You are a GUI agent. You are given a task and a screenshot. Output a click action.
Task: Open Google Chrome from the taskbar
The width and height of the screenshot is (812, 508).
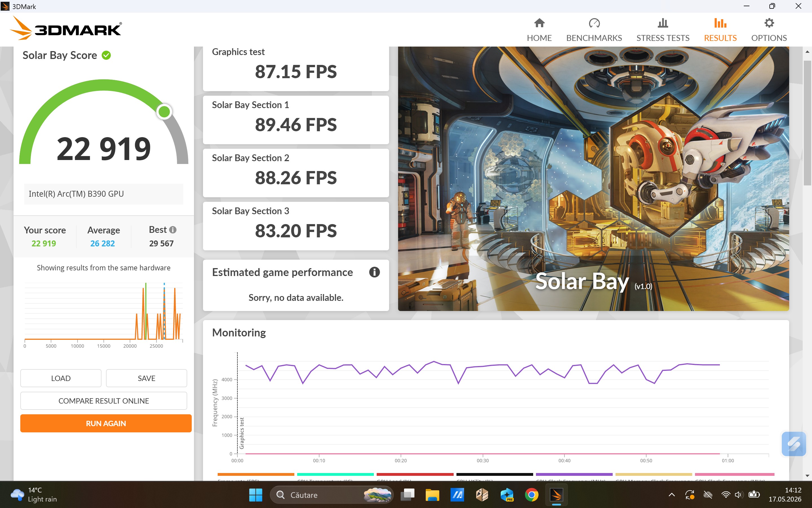point(531,495)
